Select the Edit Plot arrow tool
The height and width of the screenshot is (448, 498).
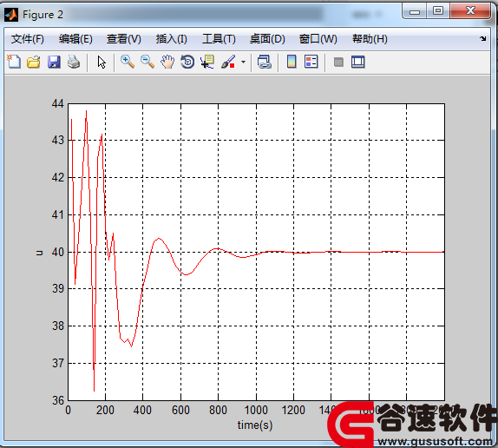102,62
